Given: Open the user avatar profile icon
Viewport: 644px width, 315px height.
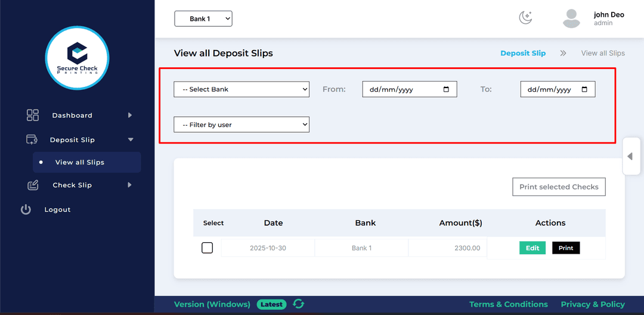Looking at the screenshot, I should click(x=571, y=18).
